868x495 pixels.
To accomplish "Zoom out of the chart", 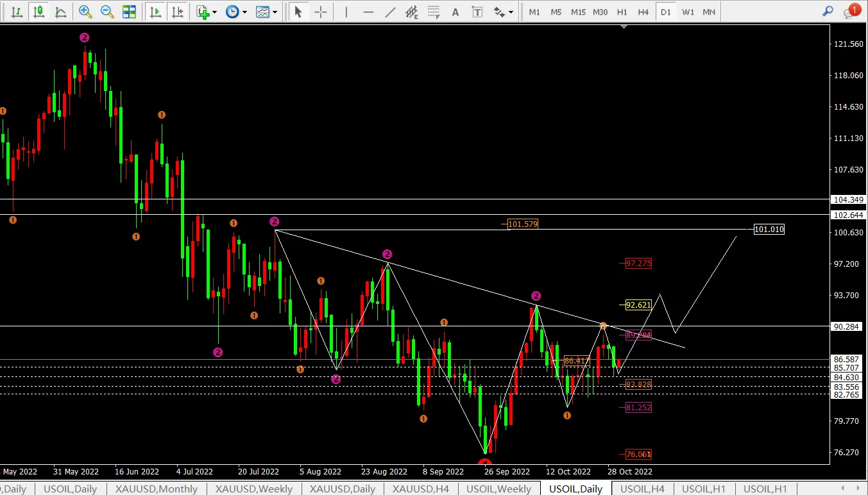I will coord(107,12).
